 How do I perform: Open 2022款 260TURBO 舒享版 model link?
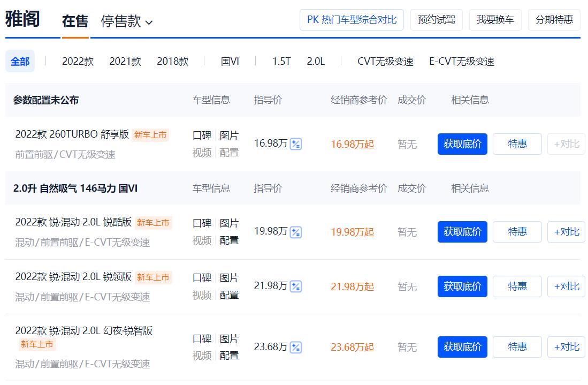pos(72,134)
